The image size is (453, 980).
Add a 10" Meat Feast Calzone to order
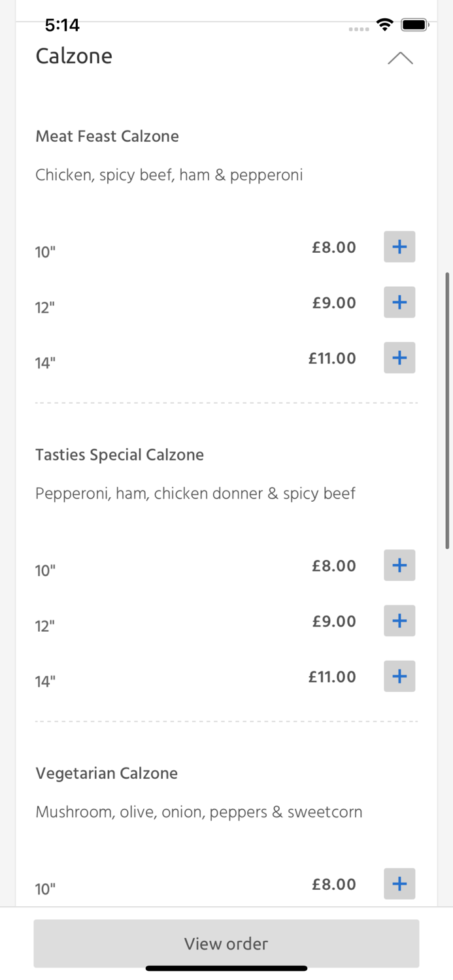(399, 247)
